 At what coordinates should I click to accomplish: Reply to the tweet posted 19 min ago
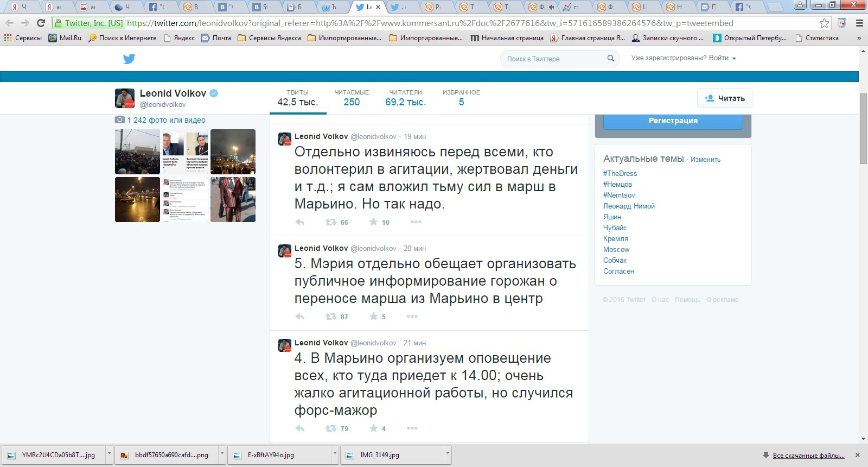click(x=300, y=222)
